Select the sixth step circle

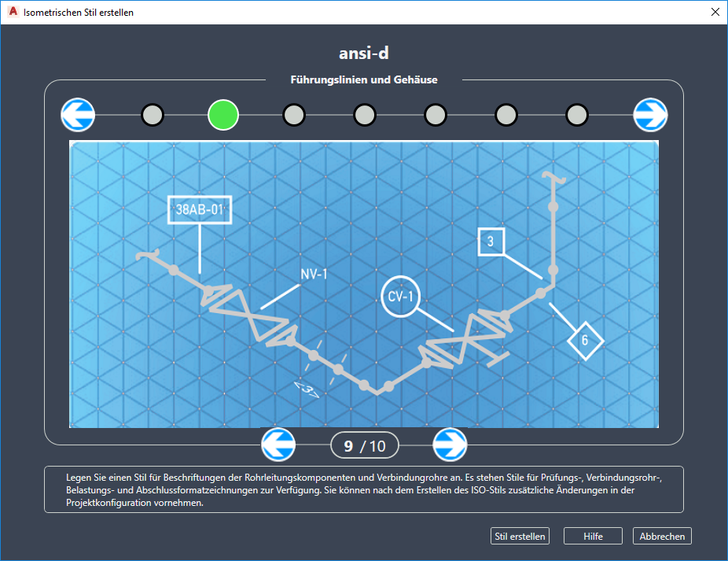click(506, 115)
